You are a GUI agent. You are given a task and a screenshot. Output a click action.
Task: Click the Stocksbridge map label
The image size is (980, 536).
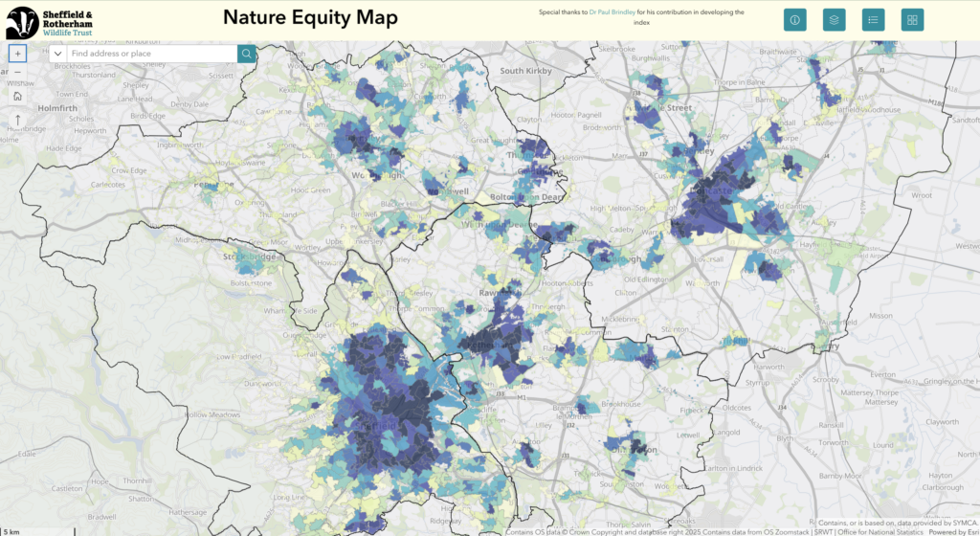(250, 257)
